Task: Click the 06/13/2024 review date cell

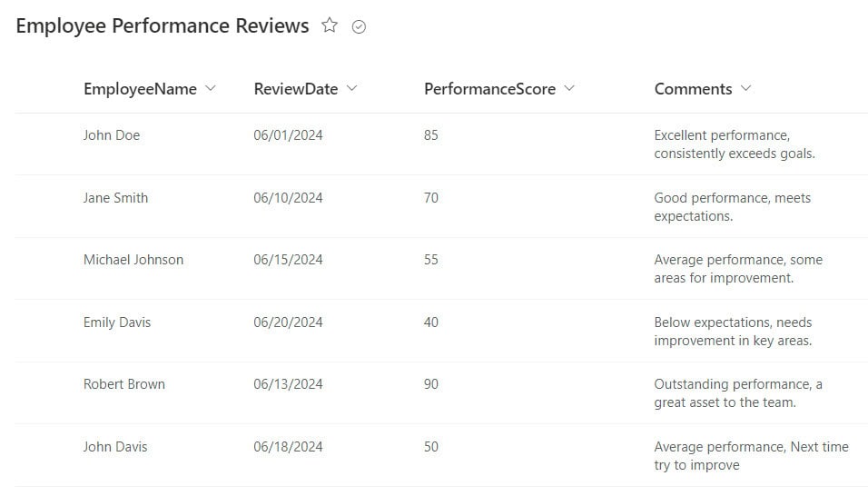Action: 288,384
